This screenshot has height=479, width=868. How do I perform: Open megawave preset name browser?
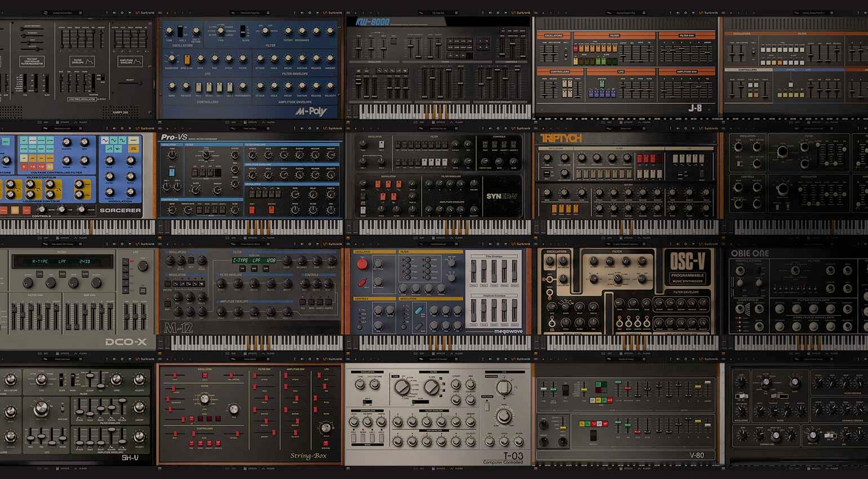click(438, 243)
